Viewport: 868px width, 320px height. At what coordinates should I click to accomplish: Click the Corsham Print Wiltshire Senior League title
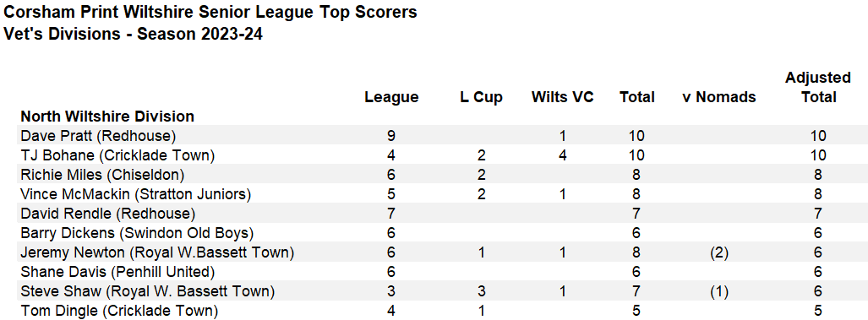(x=210, y=12)
